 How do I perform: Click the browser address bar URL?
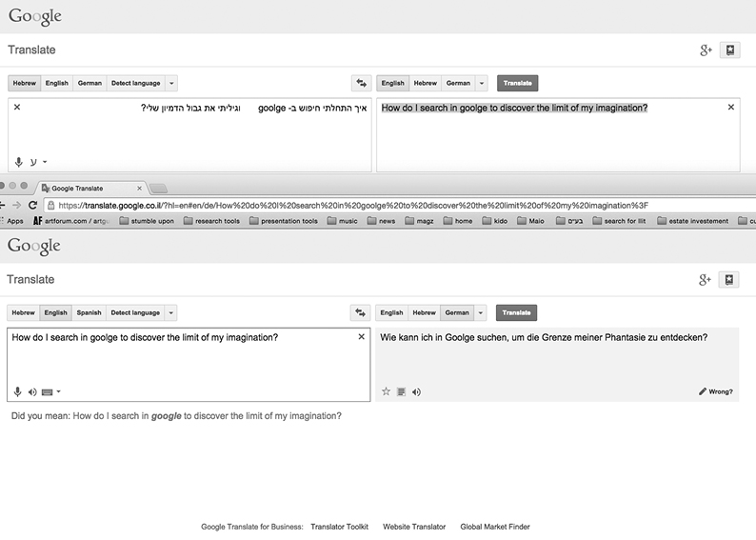[x=352, y=205]
